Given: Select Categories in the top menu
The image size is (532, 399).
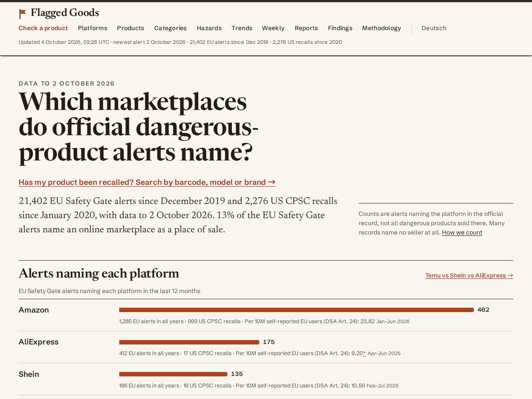Looking at the screenshot, I should 170,28.
